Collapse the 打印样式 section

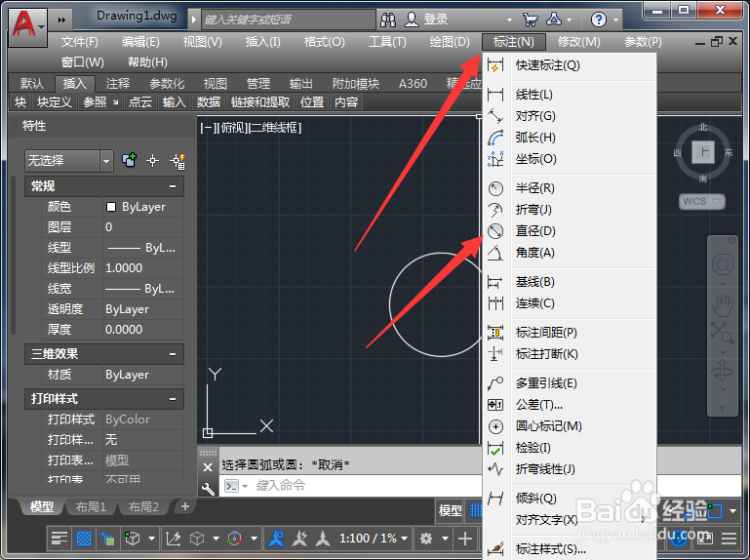(173, 399)
